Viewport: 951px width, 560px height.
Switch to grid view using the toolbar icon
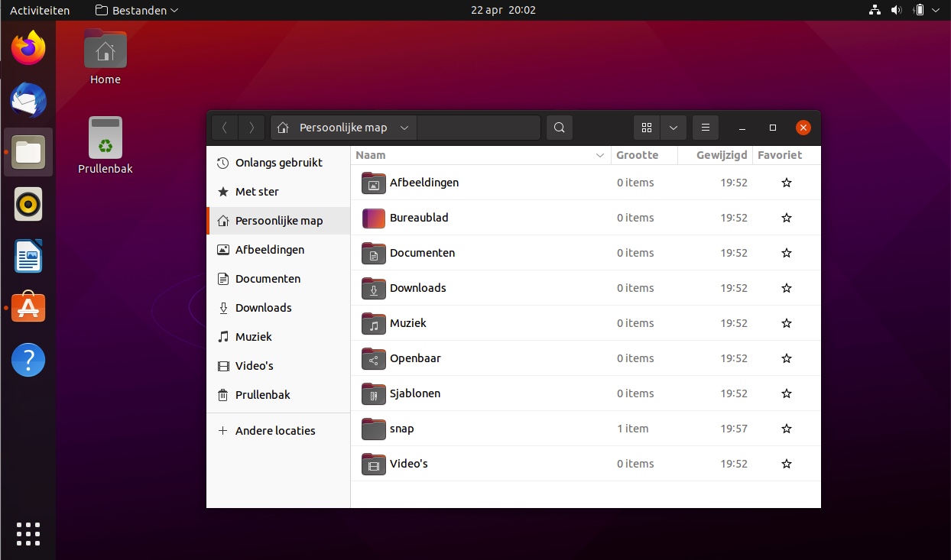(x=647, y=128)
